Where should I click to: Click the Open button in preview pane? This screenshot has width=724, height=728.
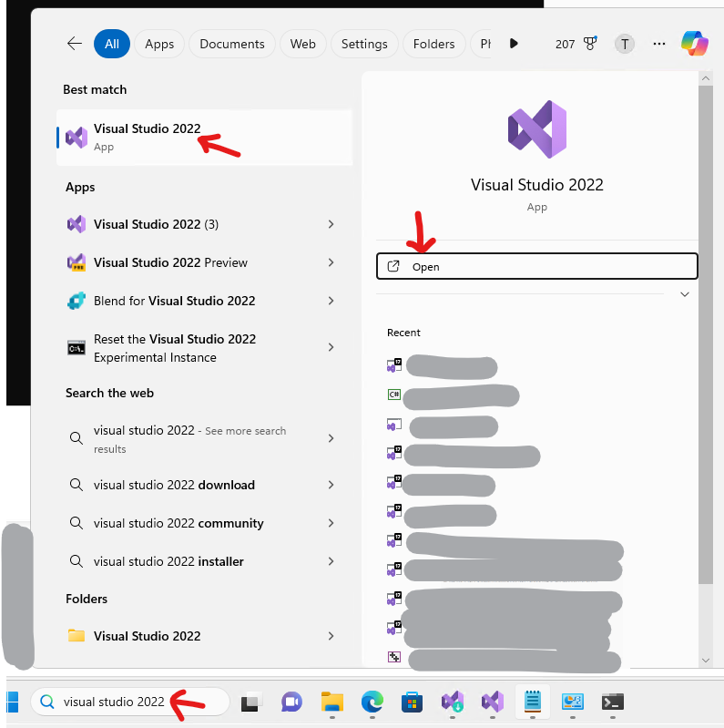click(x=537, y=266)
